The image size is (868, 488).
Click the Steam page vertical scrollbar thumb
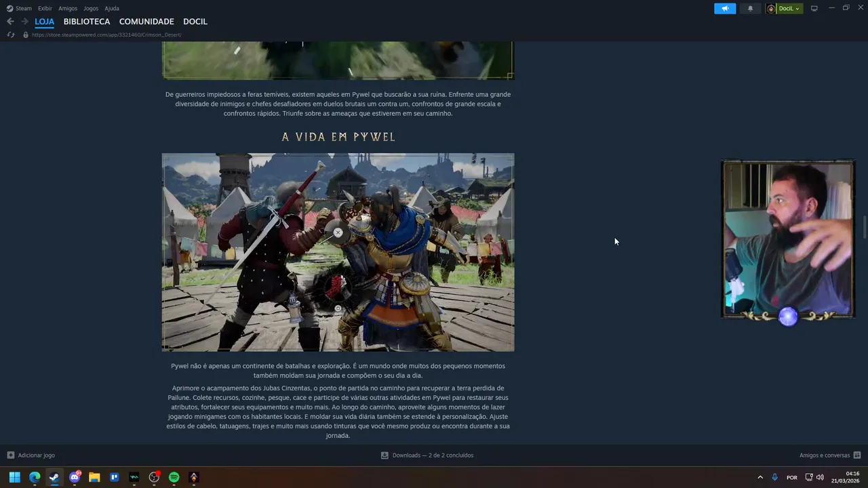point(865,227)
